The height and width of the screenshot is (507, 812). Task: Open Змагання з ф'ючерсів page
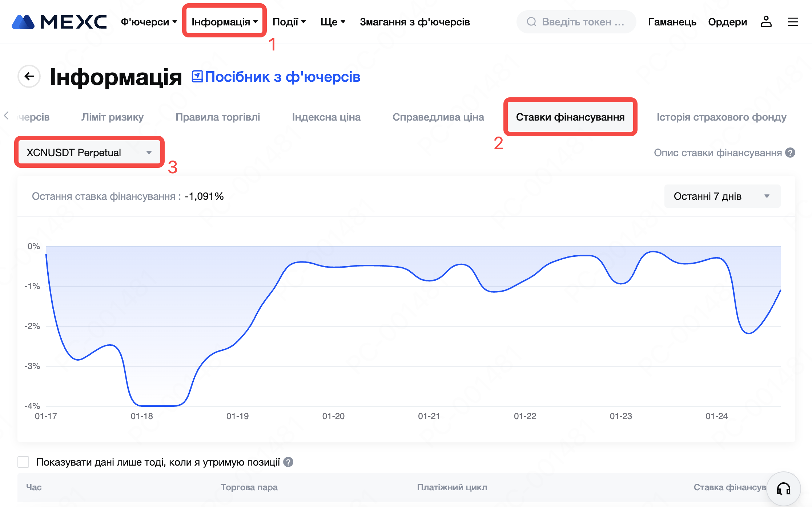point(415,22)
